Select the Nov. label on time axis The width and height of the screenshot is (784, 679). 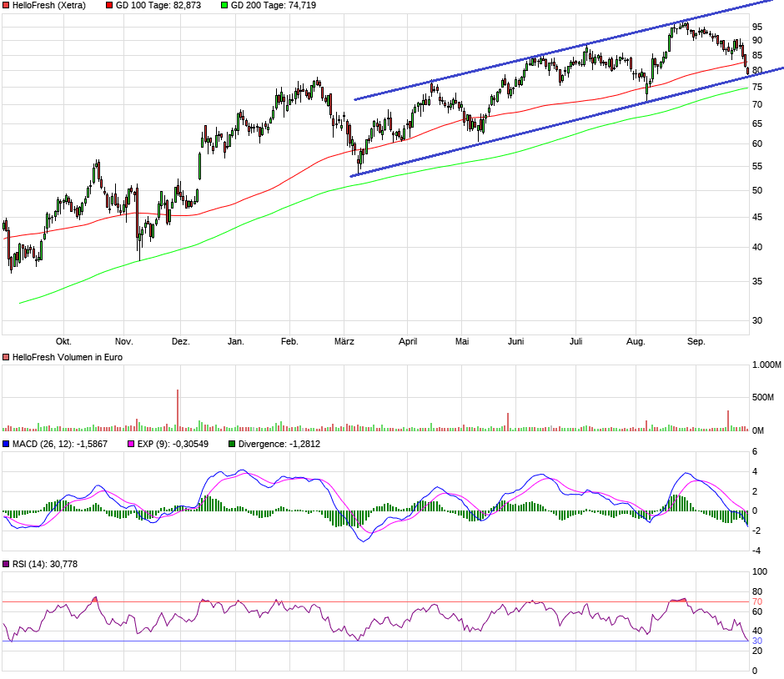coord(124,341)
